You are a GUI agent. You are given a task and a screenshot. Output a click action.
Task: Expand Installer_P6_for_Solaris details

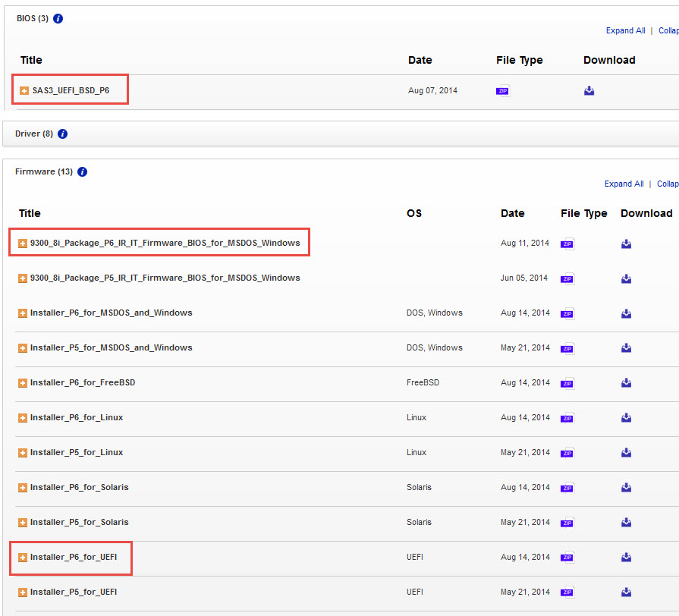point(23,488)
